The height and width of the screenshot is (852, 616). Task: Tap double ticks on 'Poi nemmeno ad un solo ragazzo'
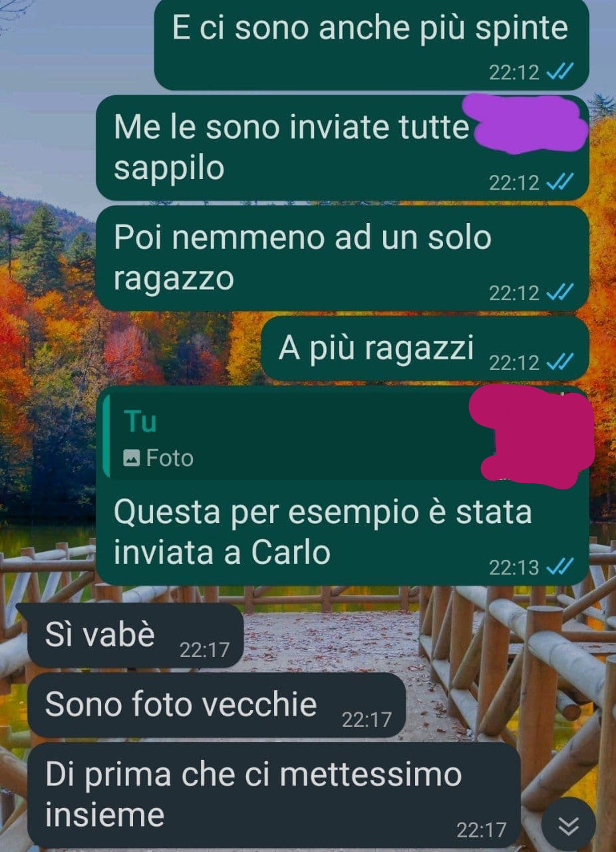pos(559,292)
